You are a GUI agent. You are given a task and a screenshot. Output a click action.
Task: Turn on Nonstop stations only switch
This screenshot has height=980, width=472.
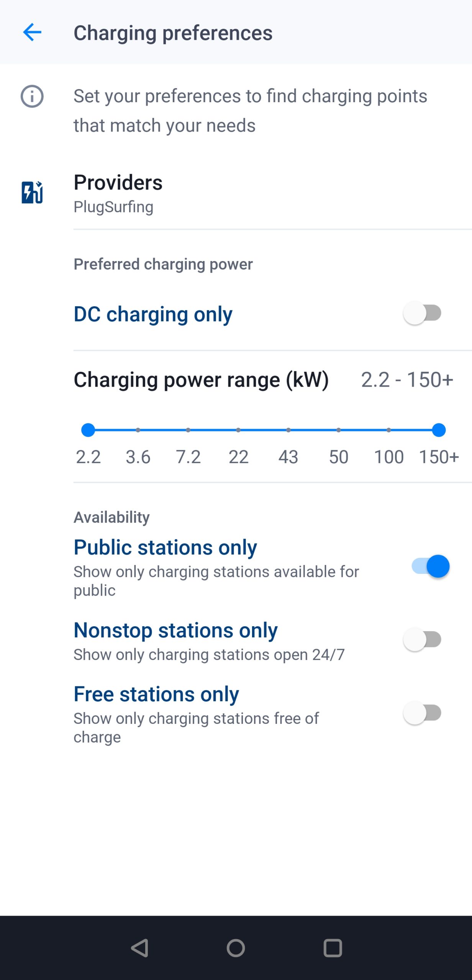click(422, 639)
